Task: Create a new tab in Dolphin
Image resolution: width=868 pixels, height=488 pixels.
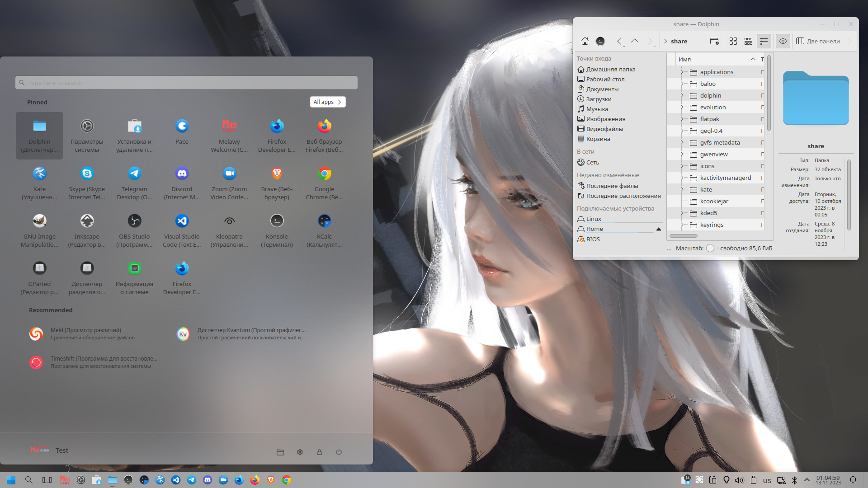Action: [714, 41]
